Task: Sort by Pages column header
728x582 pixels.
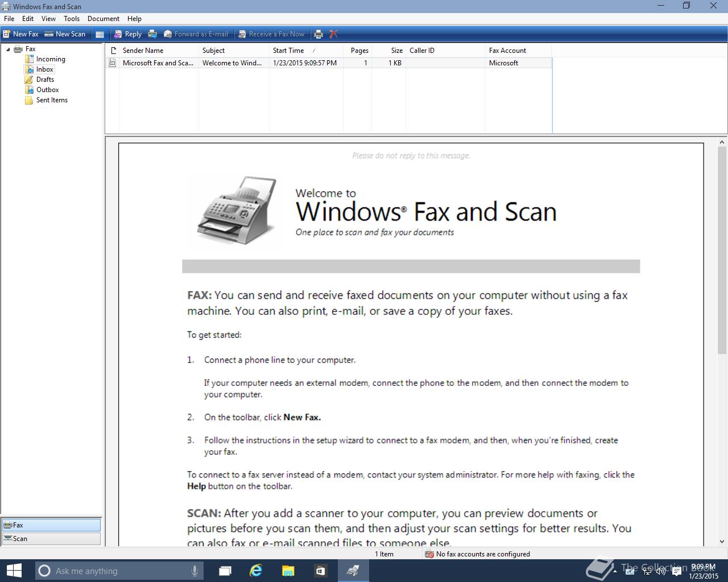Action: [357, 51]
